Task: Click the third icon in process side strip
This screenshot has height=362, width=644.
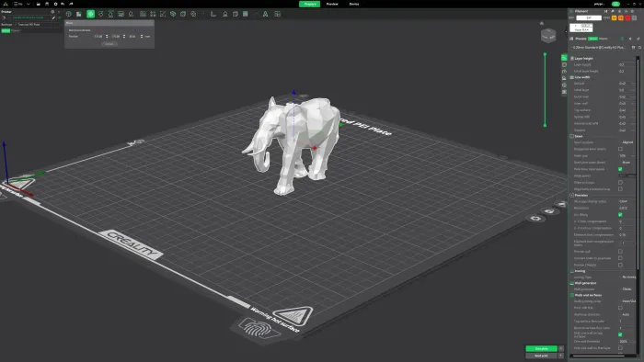Action: [x=564, y=72]
